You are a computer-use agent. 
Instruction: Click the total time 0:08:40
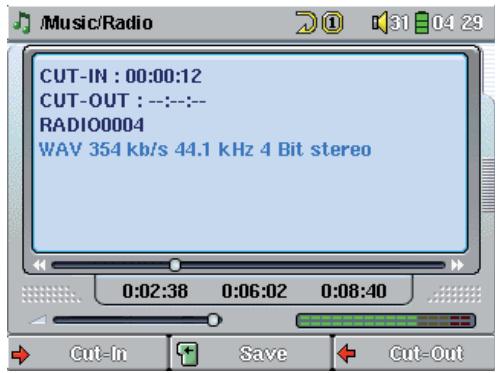click(x=354, y=291)
